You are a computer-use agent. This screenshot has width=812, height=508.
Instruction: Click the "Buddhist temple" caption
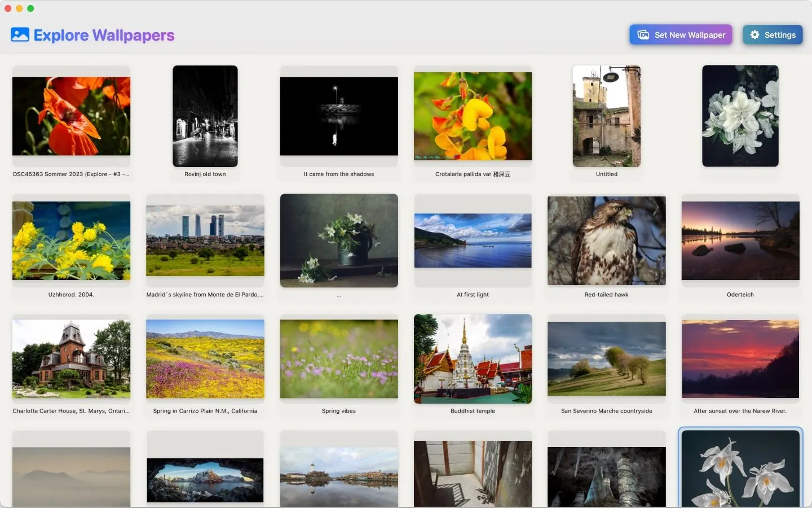(x=473, y=411)
